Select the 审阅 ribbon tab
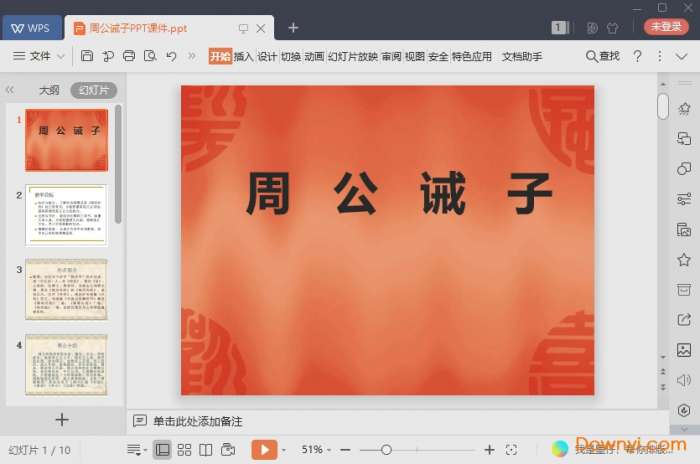The height and width of the screenshot is (464, 700). (391, 56)
